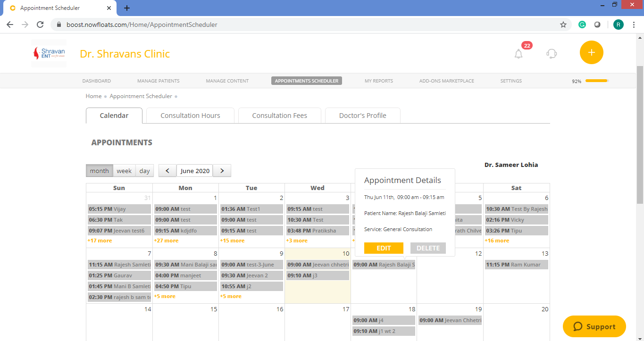Open Manage Patients menu item
Screen dimensions: 644x341
(159, 81)
